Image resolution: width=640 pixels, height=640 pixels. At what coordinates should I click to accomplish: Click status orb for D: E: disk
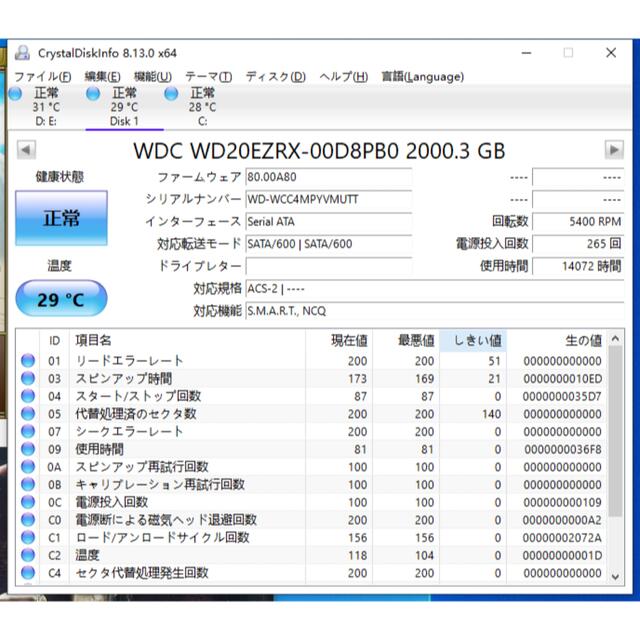pos(15,93)
